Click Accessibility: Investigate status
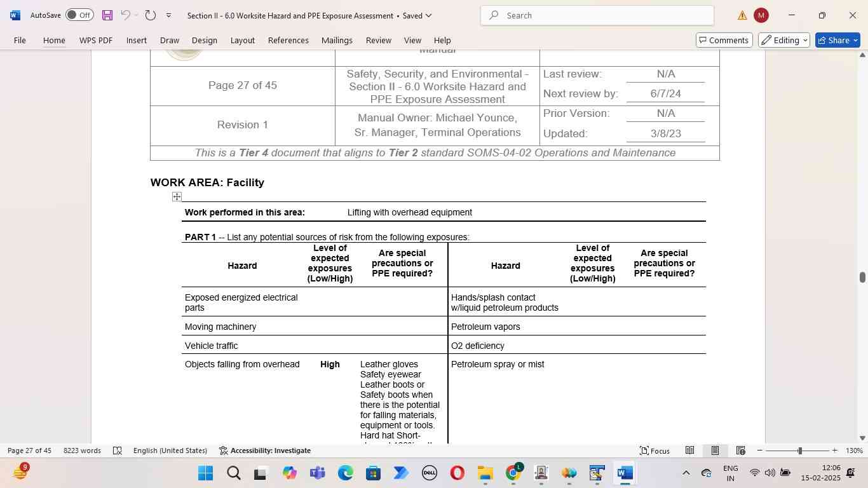868x488 pixels. (x=265, y=451)
